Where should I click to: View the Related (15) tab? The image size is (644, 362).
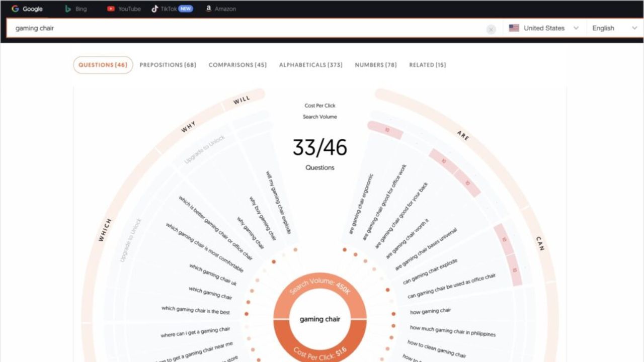pos(427,65)
